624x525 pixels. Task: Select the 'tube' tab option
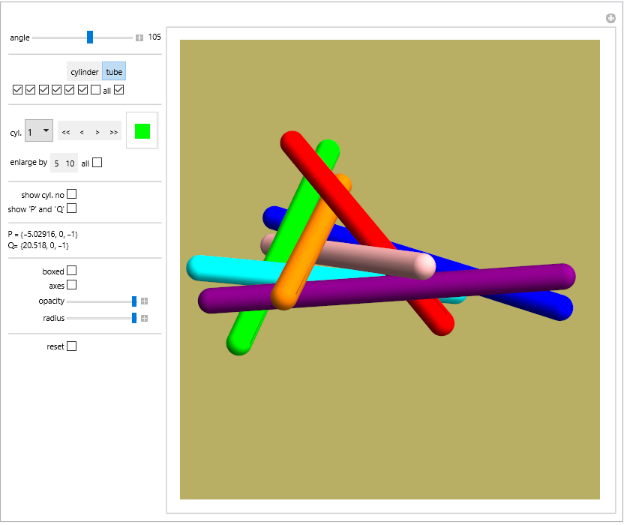(x=114, y=72)
